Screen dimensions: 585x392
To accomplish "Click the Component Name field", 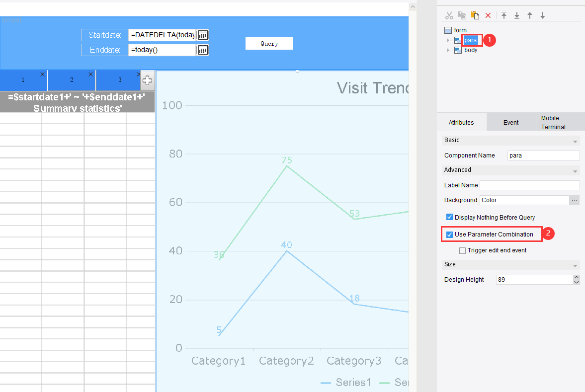I will (544, 156).
